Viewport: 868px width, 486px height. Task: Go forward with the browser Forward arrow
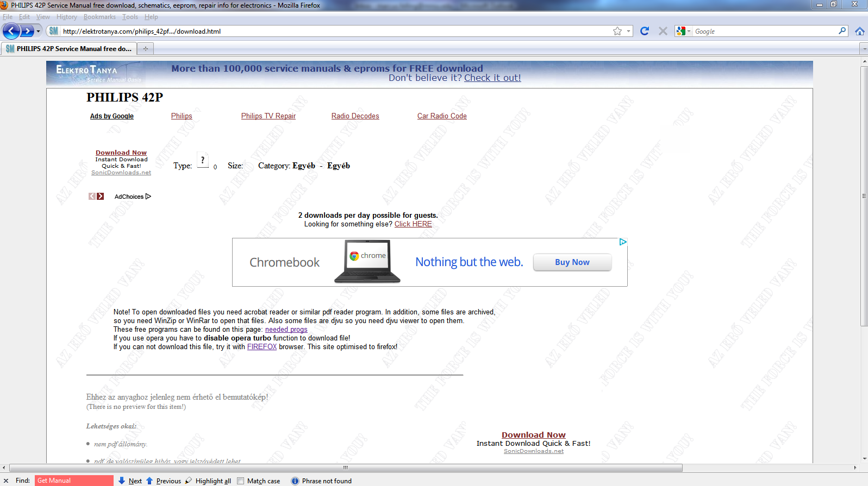coord(27,31)
